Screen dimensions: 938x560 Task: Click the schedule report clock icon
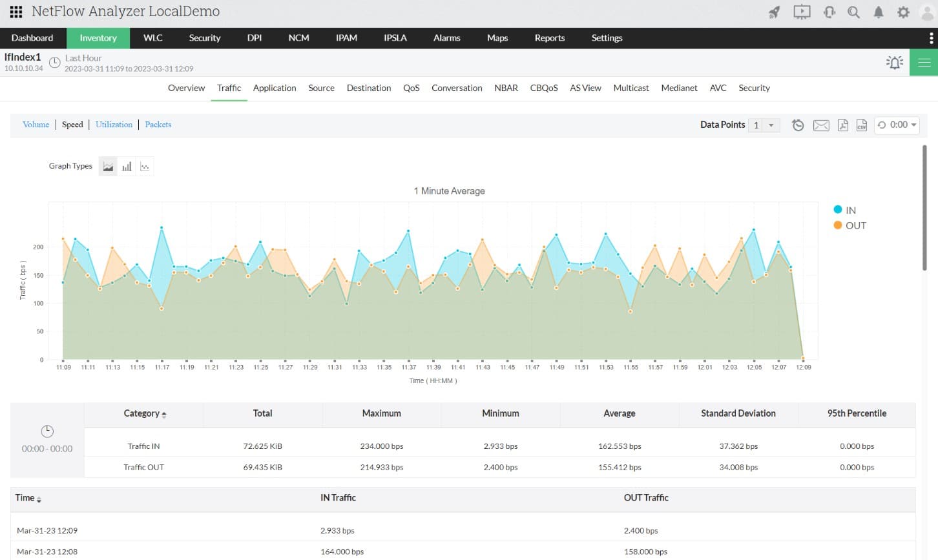pos(798,125)
